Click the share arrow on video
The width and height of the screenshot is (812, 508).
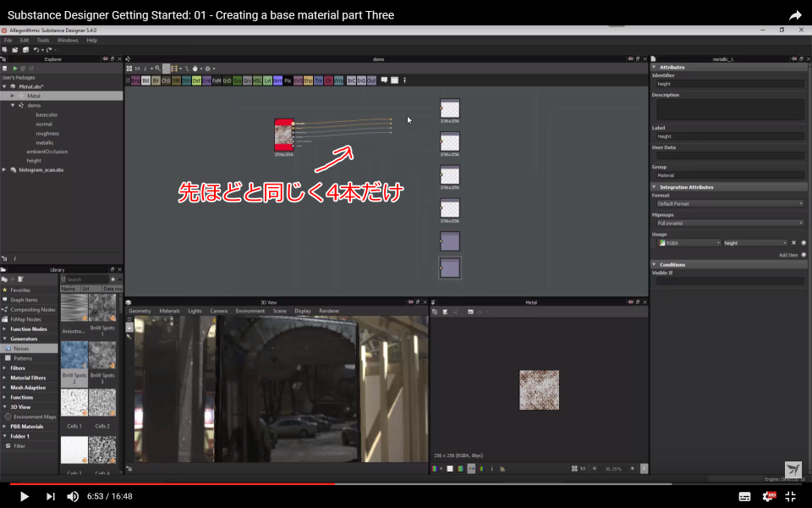[x=795, y=15]
